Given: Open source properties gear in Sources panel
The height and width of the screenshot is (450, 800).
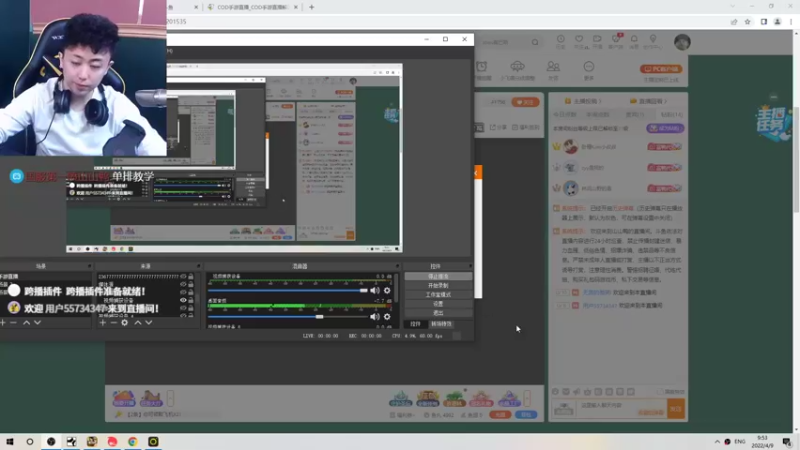Looking at the screenshot, I should tap(124, 322).
